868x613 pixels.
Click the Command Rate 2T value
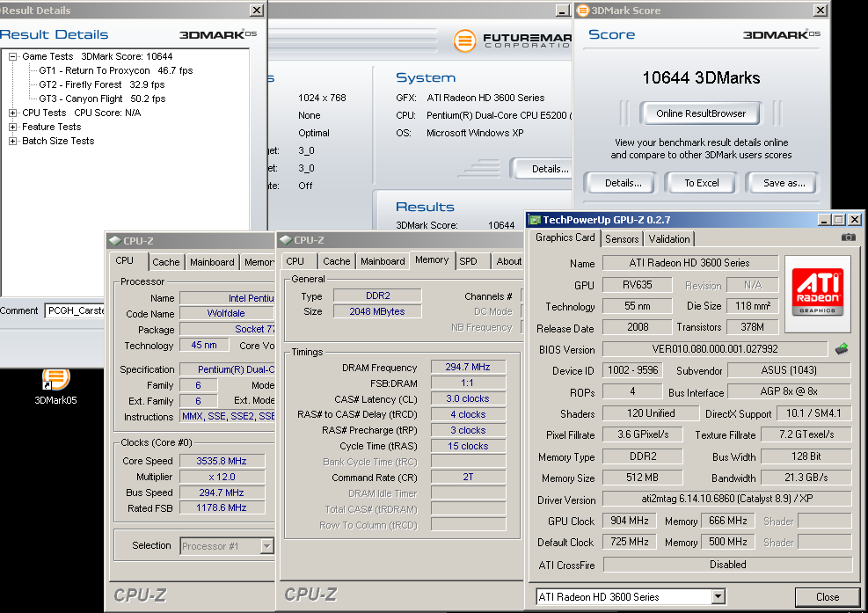(468, 477)
